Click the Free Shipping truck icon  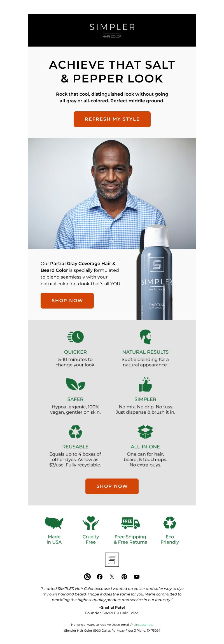point(130,523)
